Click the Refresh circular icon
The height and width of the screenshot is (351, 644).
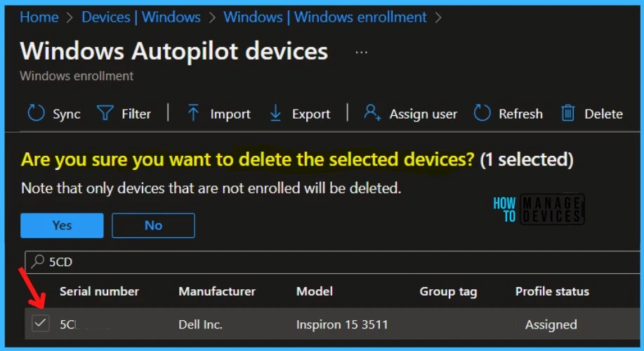tap(482, 113)
